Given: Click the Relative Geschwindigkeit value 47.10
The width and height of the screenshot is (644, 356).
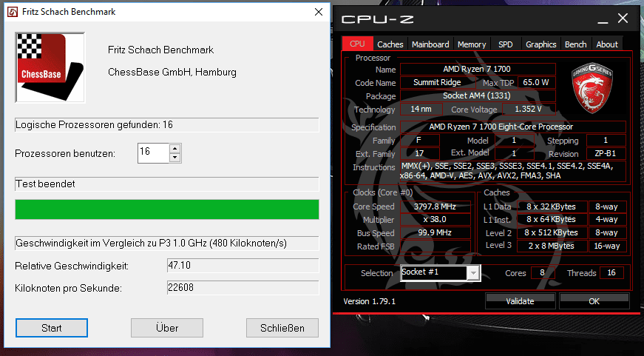Looking at the screenshot, I should [243, 266].
